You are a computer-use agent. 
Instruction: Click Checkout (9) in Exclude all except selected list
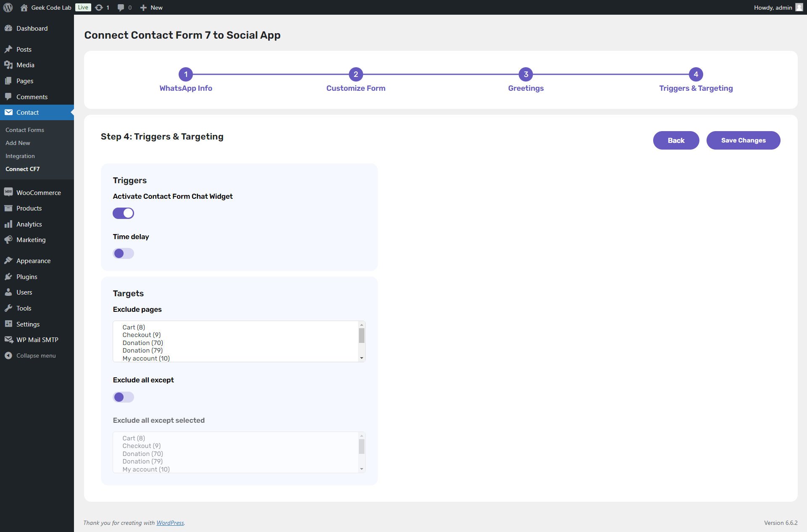[x=142, y=446]
